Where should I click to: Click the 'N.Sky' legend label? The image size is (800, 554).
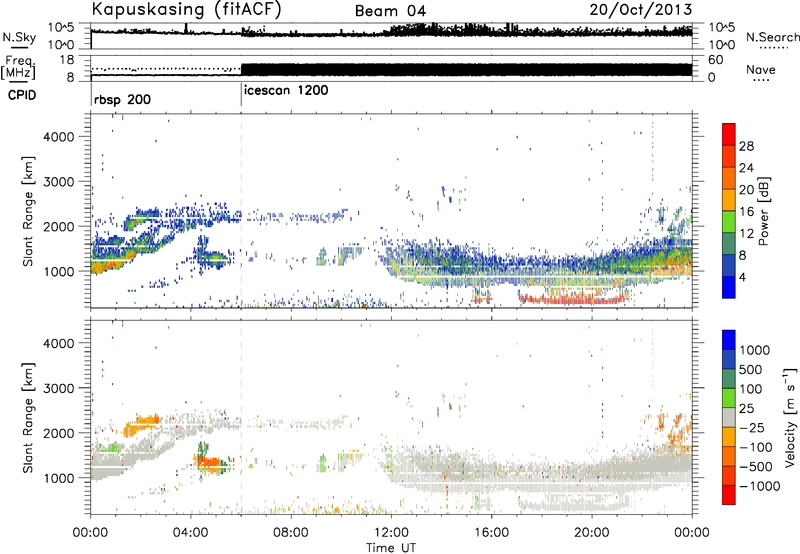[x=19, y=37]
